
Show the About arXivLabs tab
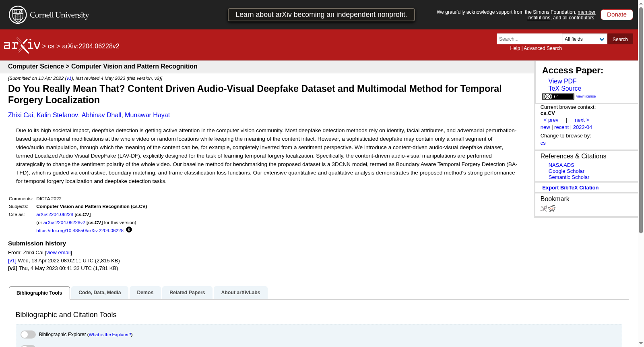tap(241, 293)
